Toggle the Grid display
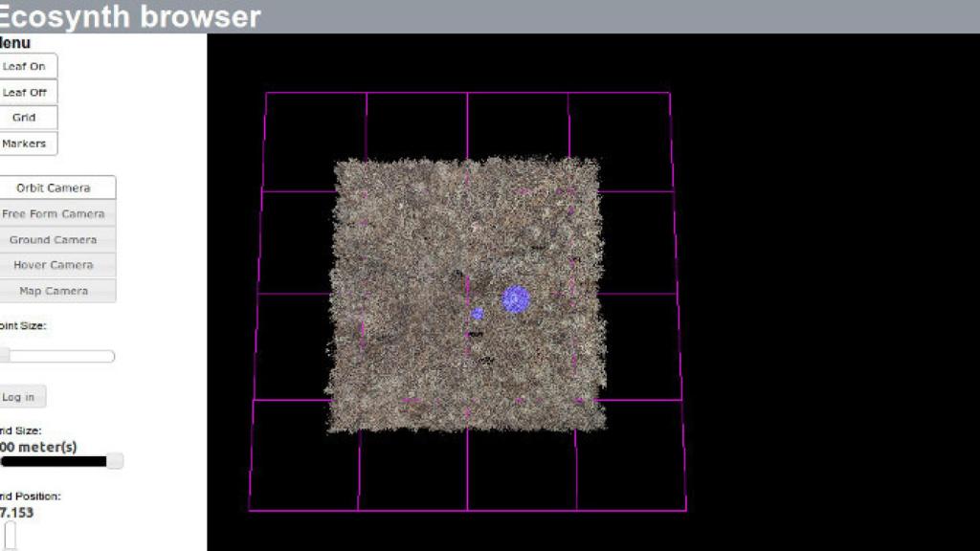 [x=28, y=118]
